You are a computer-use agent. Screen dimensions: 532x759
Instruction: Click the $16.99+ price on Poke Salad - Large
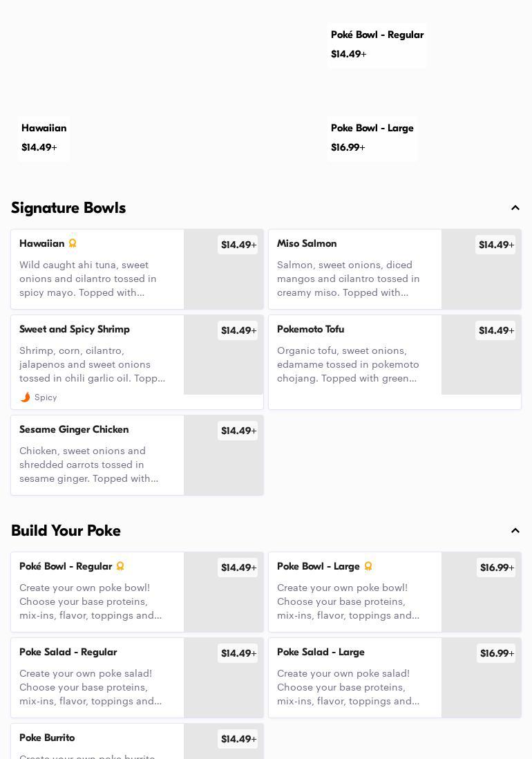tap(496, 653)
